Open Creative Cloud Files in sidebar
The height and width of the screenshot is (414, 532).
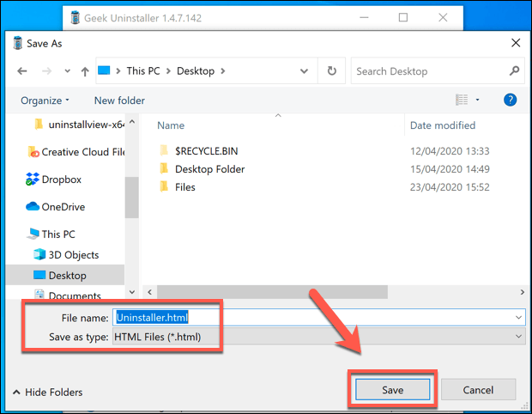[76, 152]
